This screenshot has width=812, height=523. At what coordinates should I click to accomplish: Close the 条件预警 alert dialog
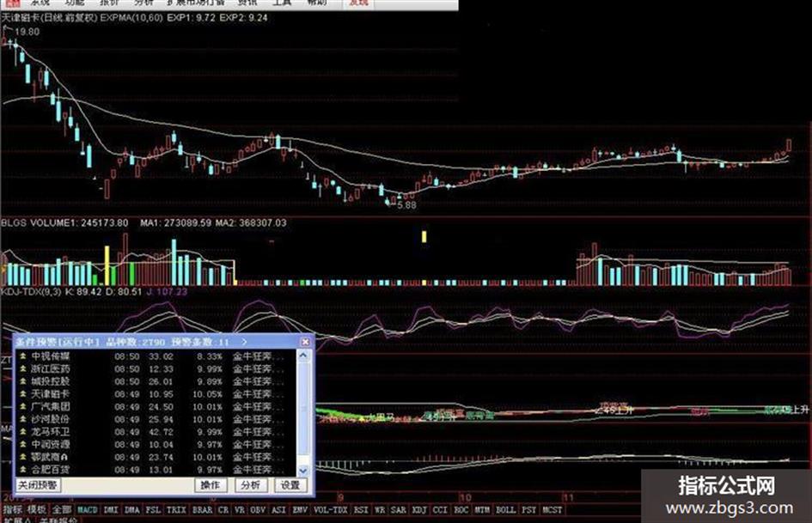click(x=305, y=342)
